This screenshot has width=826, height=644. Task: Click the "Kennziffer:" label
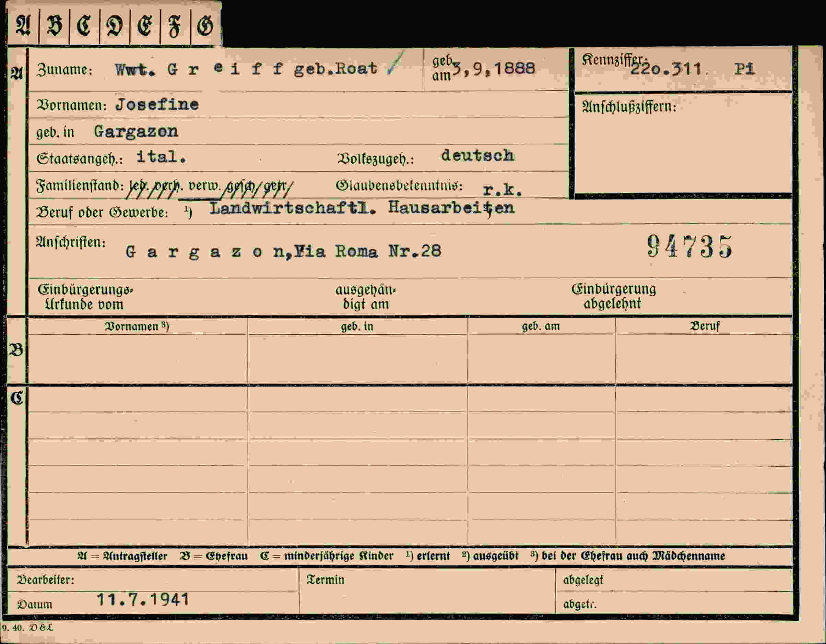tap(615, 60)
